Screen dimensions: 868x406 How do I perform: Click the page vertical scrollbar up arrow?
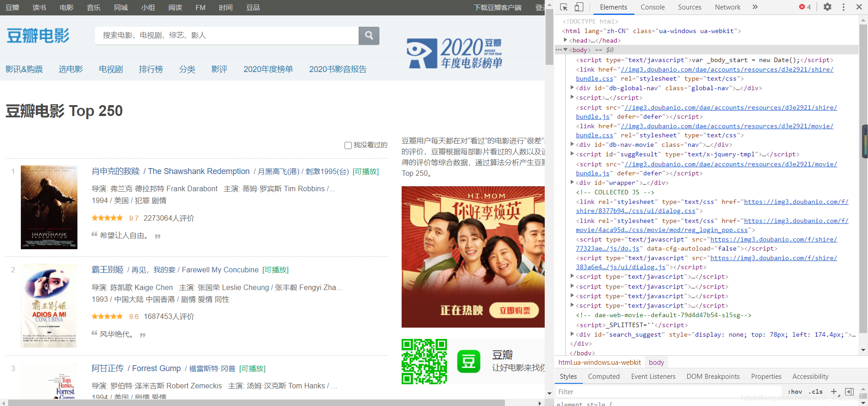pyautogui.click(x=549, y=5)
